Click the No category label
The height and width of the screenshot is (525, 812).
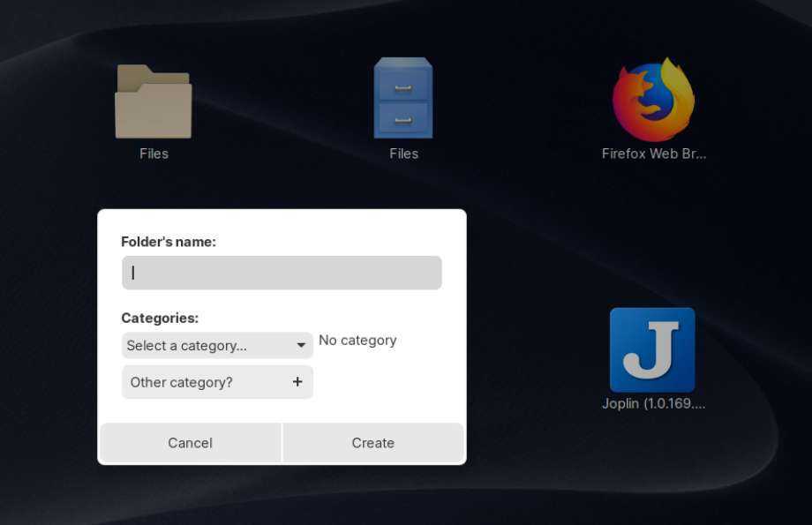tap(357, 341)
